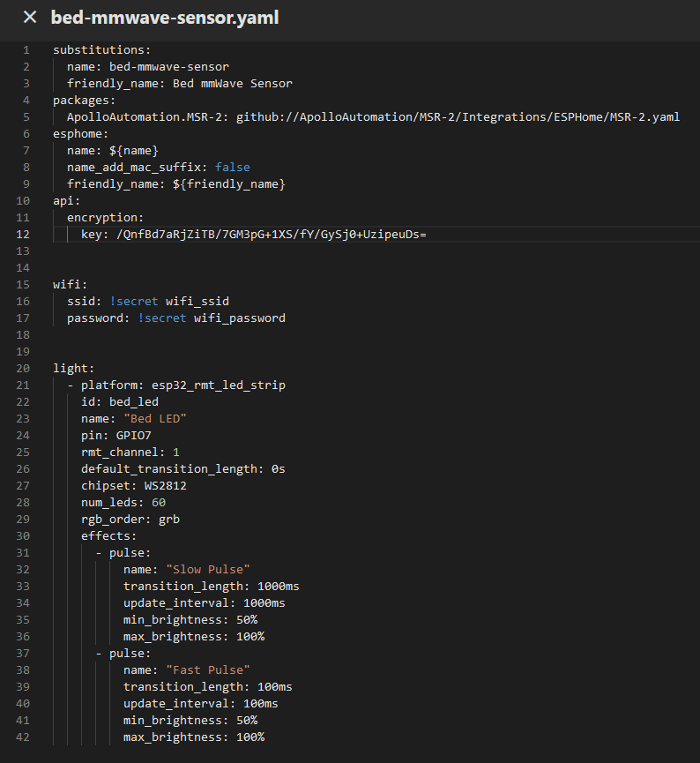
Task: Click the "Bed LED" name string
Action: pos(154,418)
